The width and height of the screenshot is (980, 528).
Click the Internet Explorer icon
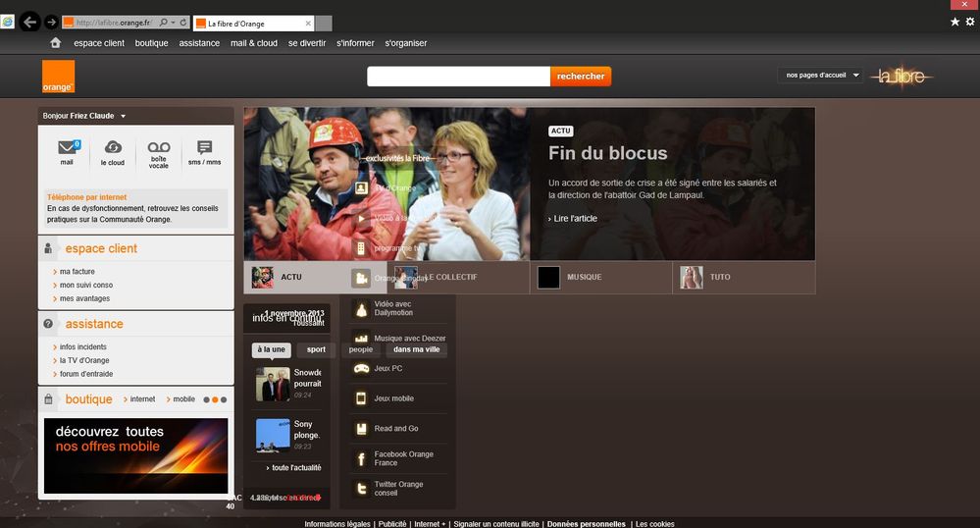[x=8, y=22]
